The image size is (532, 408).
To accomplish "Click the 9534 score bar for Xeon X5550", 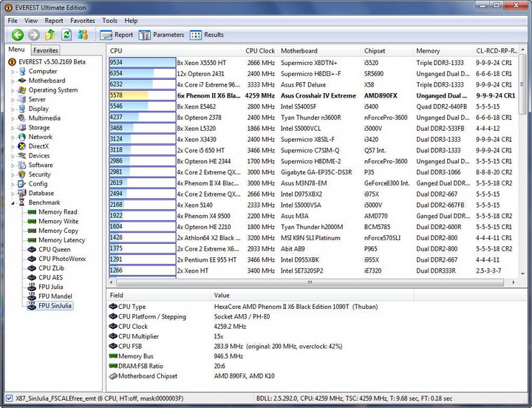I will [142, 62].
